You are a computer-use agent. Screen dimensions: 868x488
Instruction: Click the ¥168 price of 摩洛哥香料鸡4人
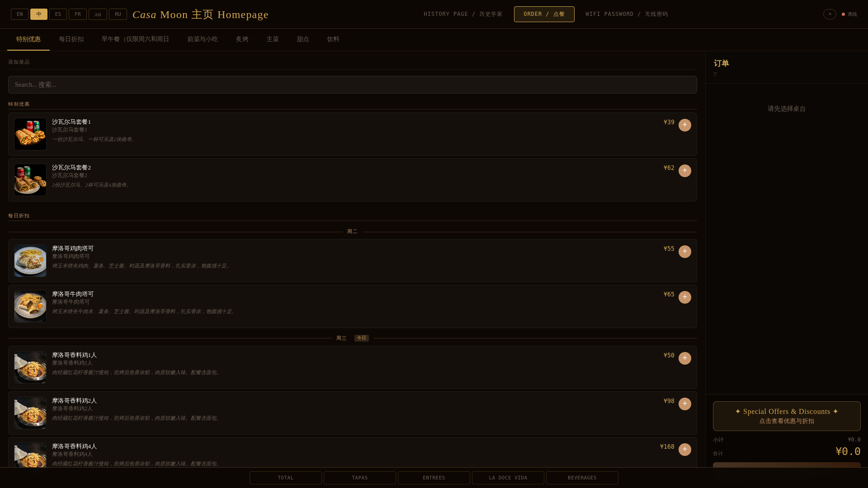tap(667, 447)
